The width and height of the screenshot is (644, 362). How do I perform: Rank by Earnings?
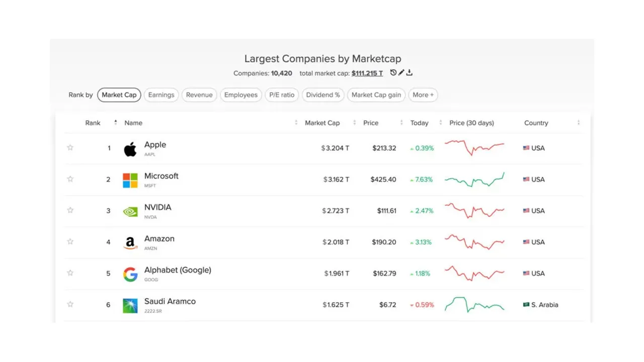161,95
